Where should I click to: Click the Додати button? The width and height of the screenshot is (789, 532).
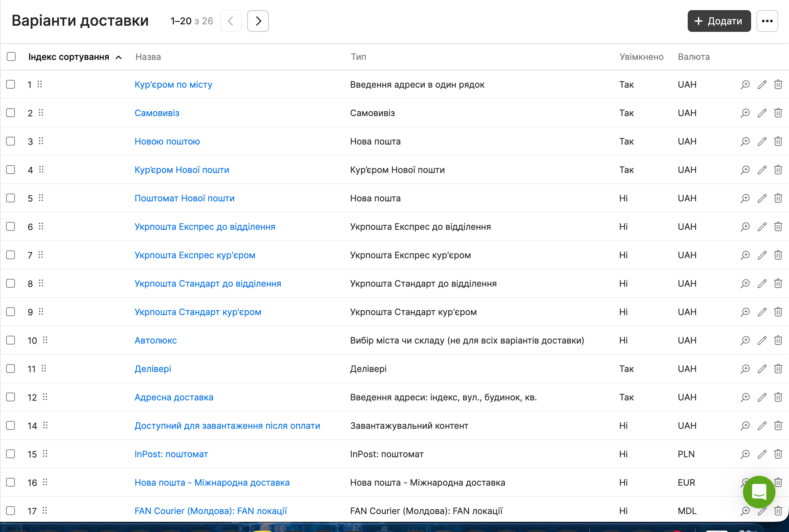pyautogui.click(x=719, y=21)
